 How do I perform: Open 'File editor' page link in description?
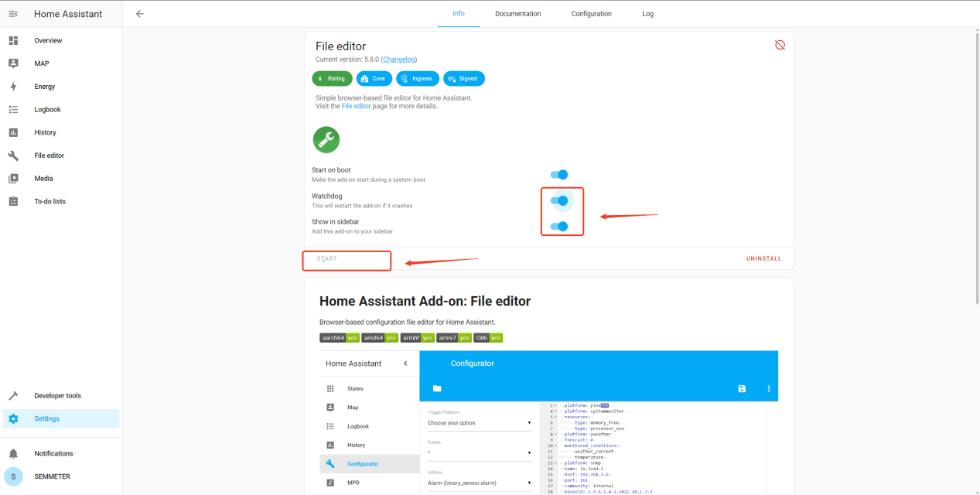357,106
